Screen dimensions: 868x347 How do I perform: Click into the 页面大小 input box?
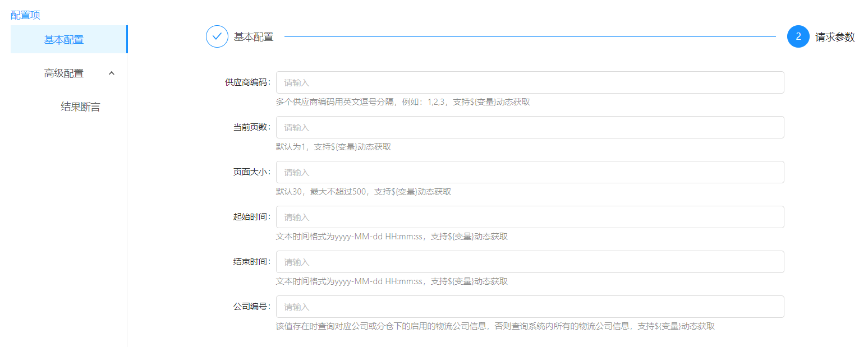530,172
